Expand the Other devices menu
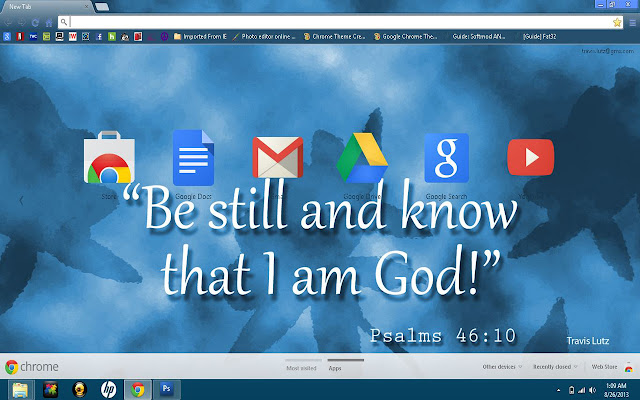640x400 pixels. tap(502, 367)
